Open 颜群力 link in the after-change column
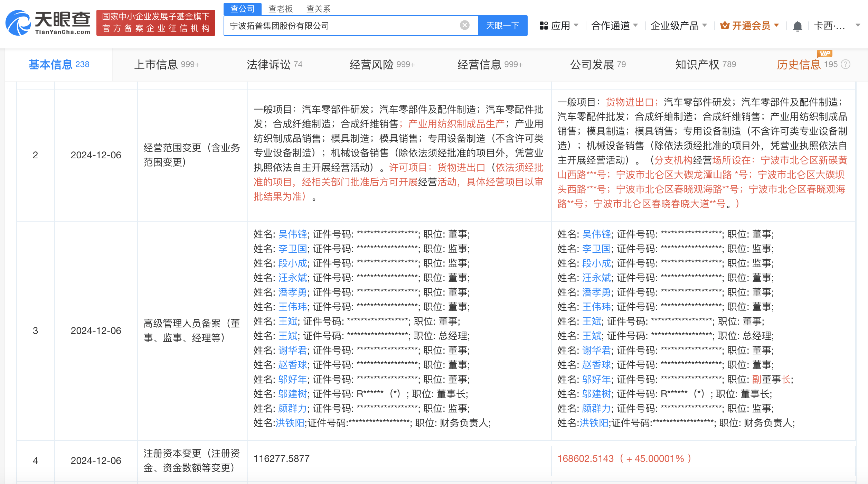 (x=597, y=408)
